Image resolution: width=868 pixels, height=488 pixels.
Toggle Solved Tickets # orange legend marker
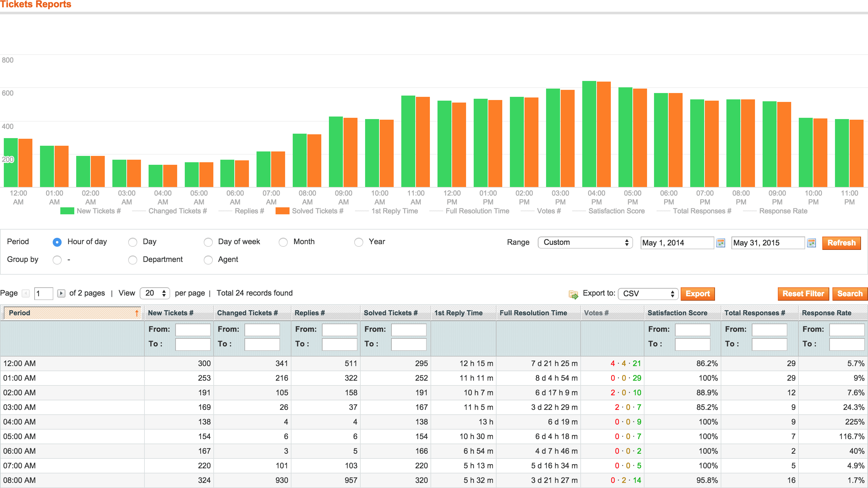pos(282,211)
